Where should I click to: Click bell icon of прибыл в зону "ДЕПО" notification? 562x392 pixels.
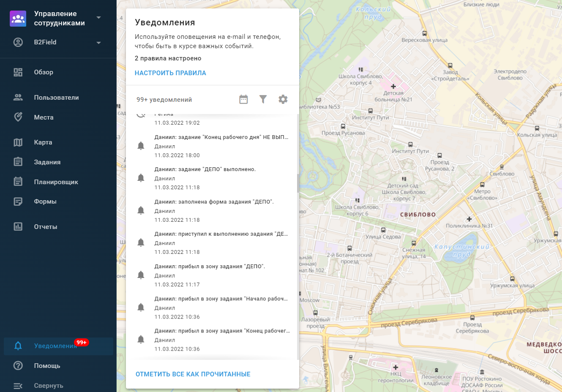coord(141,275)
